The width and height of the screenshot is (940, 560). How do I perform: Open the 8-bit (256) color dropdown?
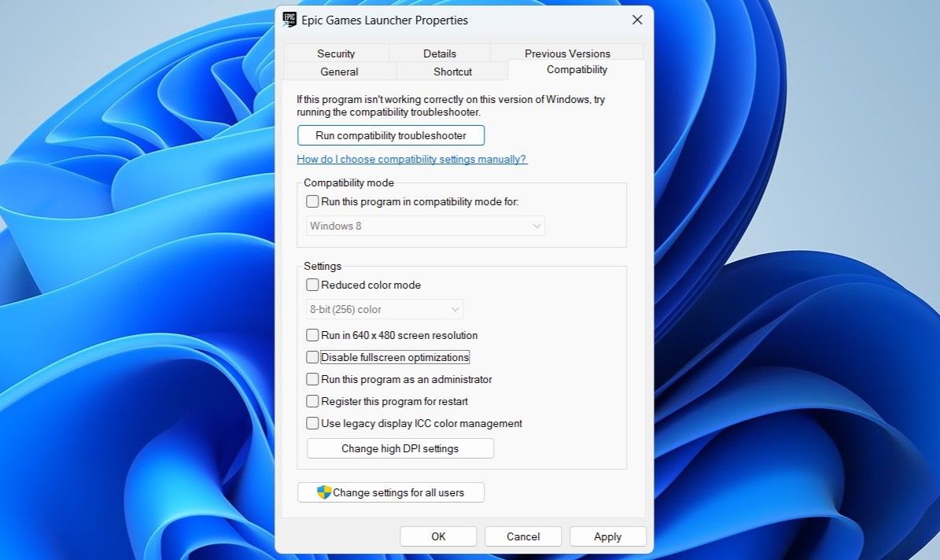coord(384,308)
